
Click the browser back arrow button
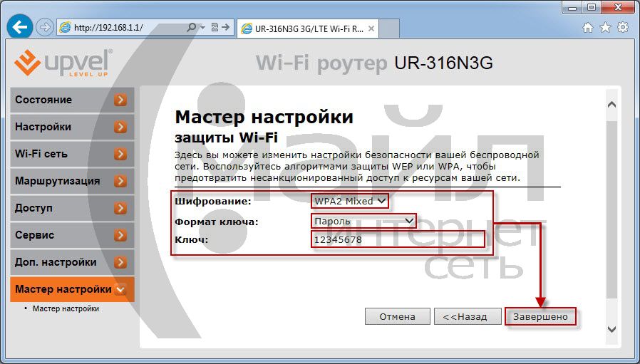tap(19, 28)
